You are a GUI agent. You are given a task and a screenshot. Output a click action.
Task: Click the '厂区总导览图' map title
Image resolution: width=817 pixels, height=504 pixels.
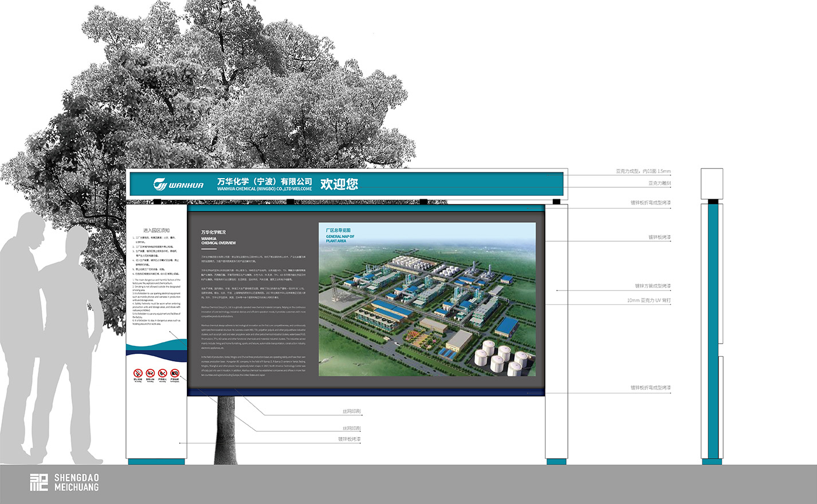click(338, 230)
